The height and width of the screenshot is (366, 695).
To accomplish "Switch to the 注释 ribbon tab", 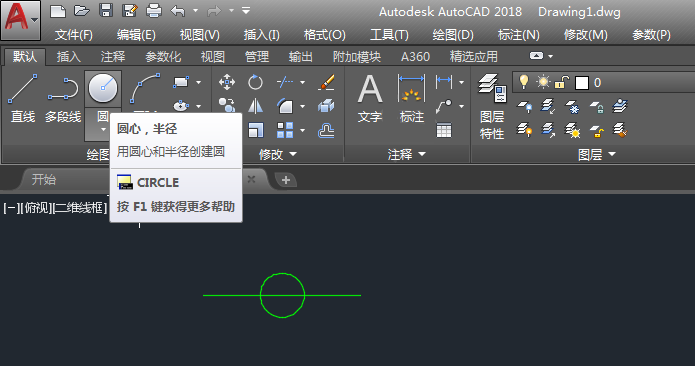I will 113,57.
